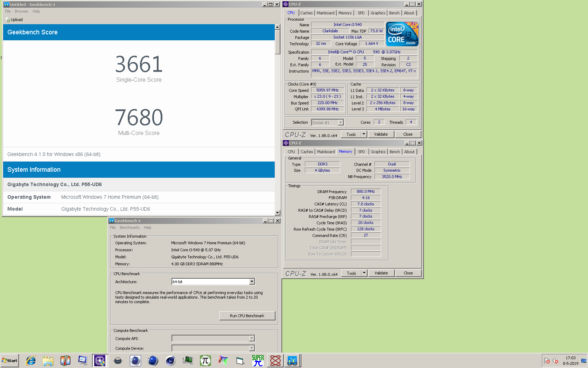588x368 pixels.
Task: Open the Browser menu
Action: click(21, 11)
